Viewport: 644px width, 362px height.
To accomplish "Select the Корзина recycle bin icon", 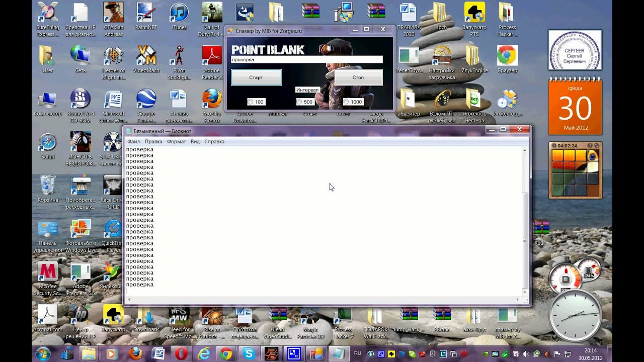I will [x=48, y=189].
